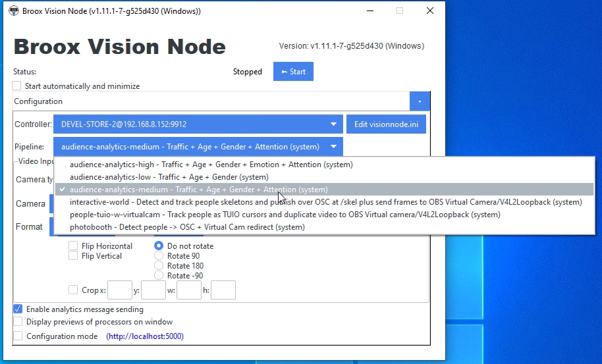Click the Stopped status text
The image size is (602, 364).
click(x=248, y=72)
